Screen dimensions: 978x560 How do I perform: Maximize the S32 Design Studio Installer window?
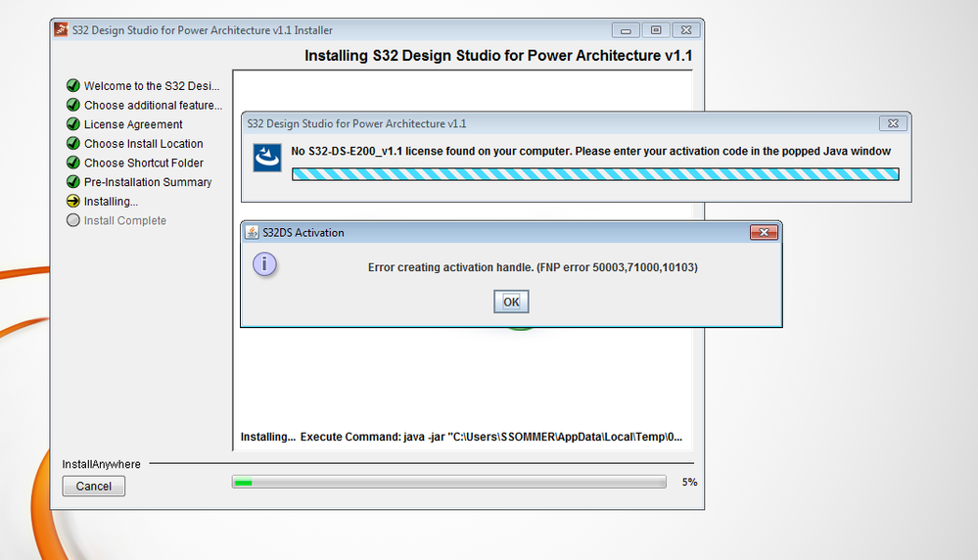point(656,30)
